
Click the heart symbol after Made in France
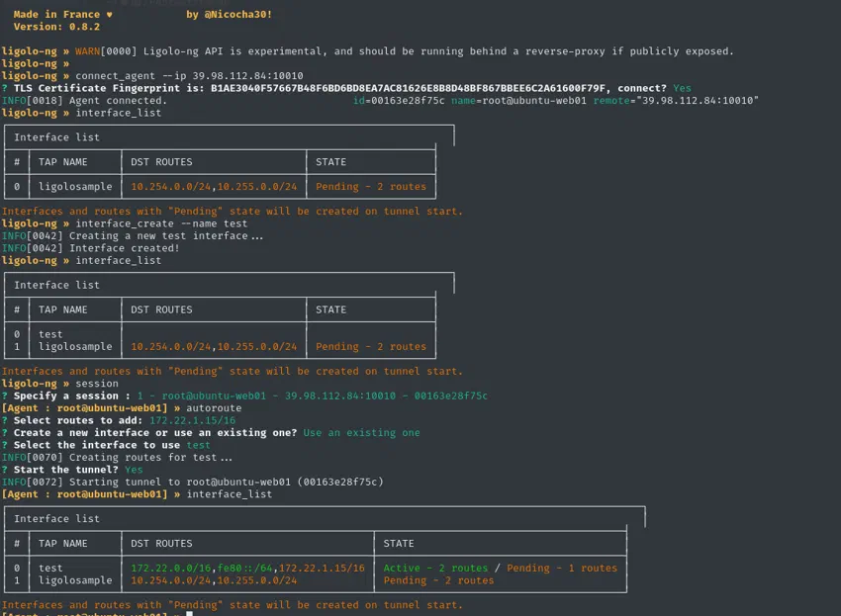click(110, 15)
